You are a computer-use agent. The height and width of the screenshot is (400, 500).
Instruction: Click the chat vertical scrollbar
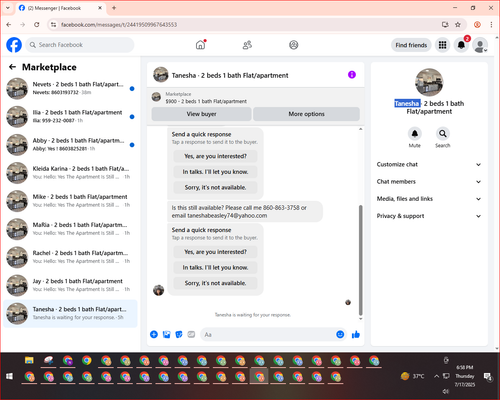coord(360,260)
